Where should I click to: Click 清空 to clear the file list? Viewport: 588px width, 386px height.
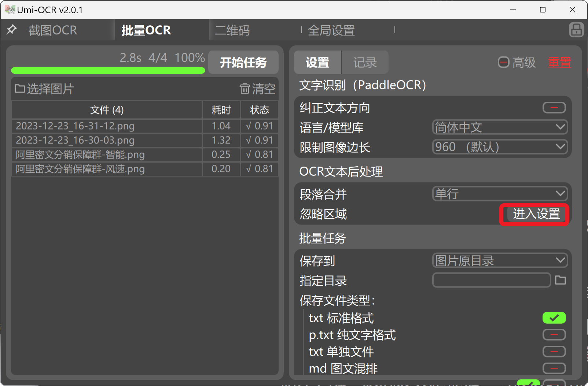coord(257,89)
